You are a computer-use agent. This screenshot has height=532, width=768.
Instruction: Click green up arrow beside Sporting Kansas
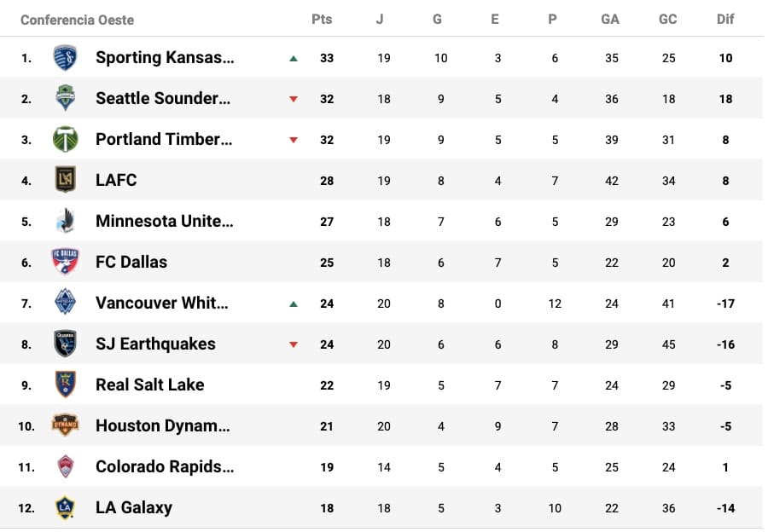coord(294,59)
